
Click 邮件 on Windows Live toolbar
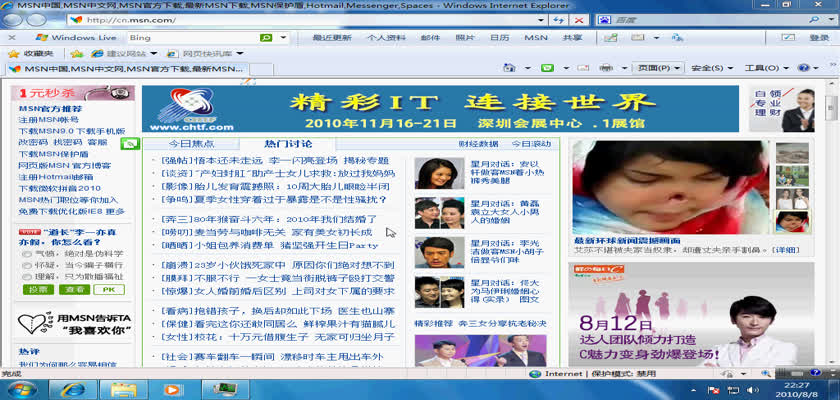point(430,38)
